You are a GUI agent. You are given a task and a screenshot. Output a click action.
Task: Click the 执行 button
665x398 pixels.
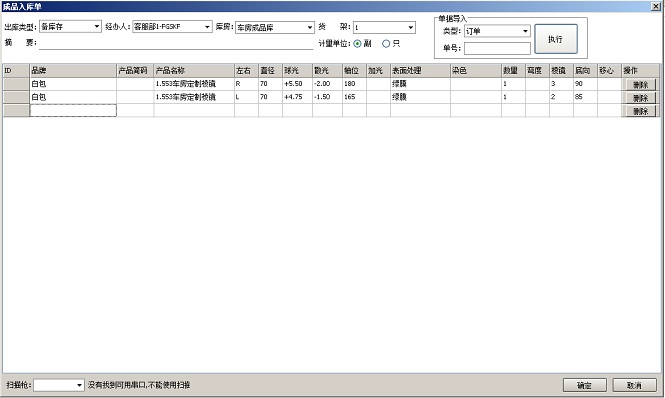pyautogui.click(x=556, y=39)
